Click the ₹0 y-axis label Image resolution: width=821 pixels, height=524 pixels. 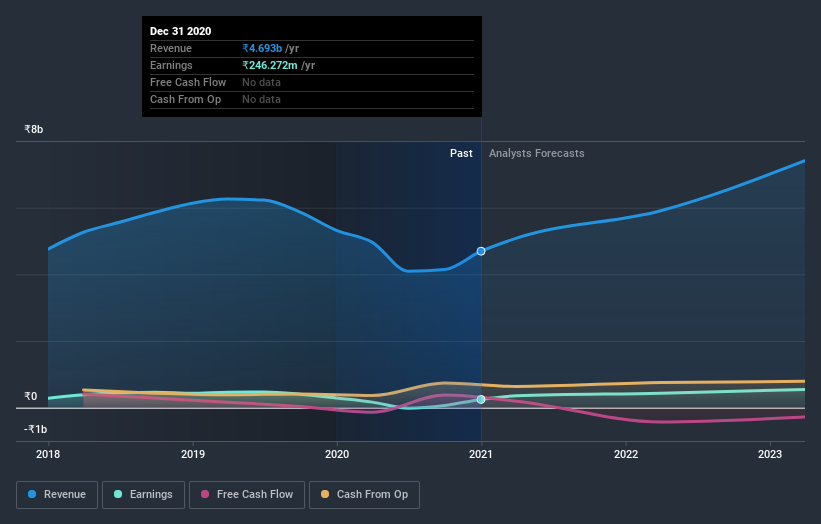30,396
